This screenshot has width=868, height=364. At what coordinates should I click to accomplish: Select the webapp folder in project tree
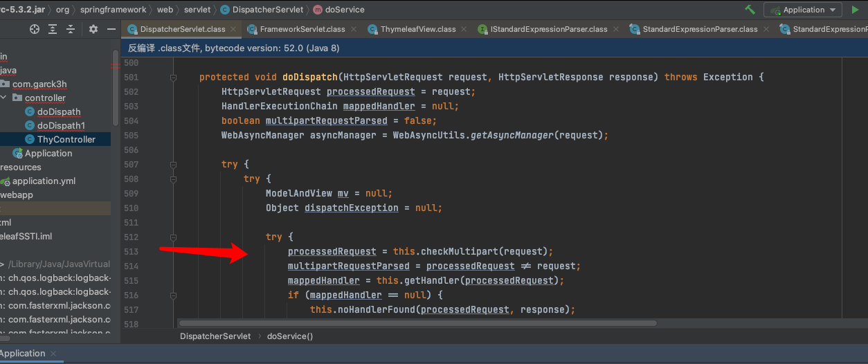17,194
